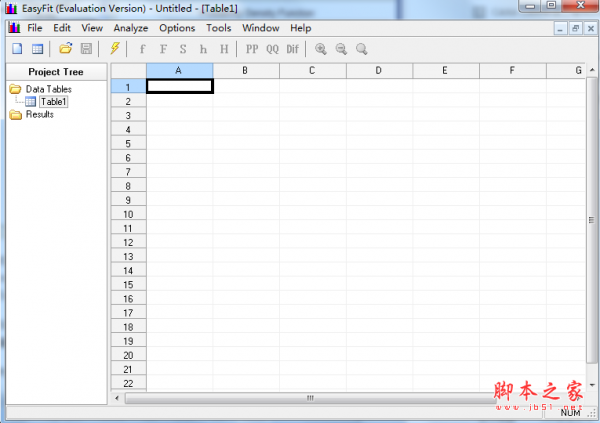This screenshot has height=423, width=600.
Task: Click the Project Tree panel header
Action: pyautogui.click(x=56, y=72)
